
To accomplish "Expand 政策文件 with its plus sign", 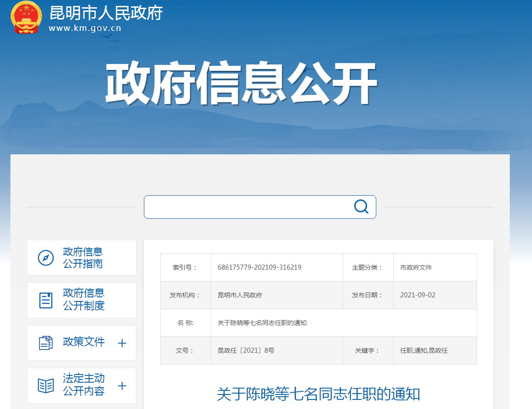I will (122, 343).
